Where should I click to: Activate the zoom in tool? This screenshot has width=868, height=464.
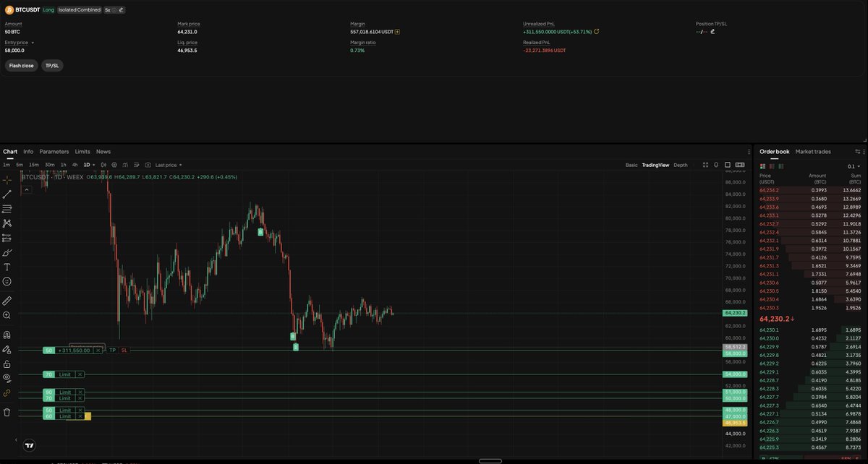7,315
